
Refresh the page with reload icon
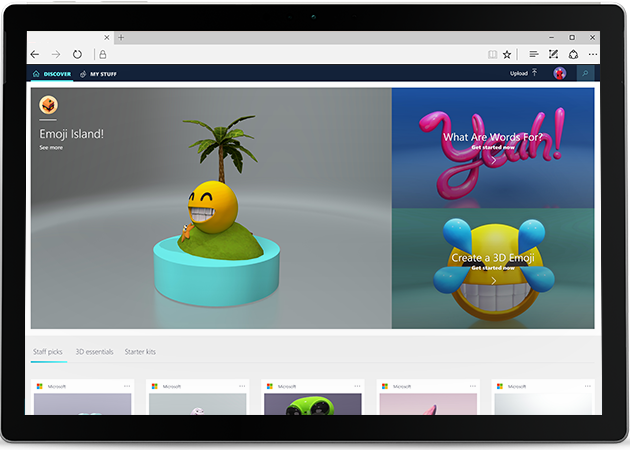click(x=77, y=54)
